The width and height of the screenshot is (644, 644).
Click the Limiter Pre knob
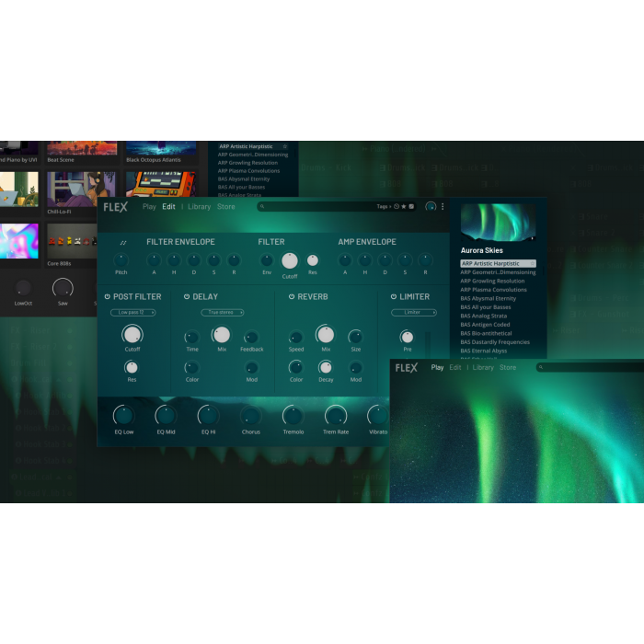[407, 338]
